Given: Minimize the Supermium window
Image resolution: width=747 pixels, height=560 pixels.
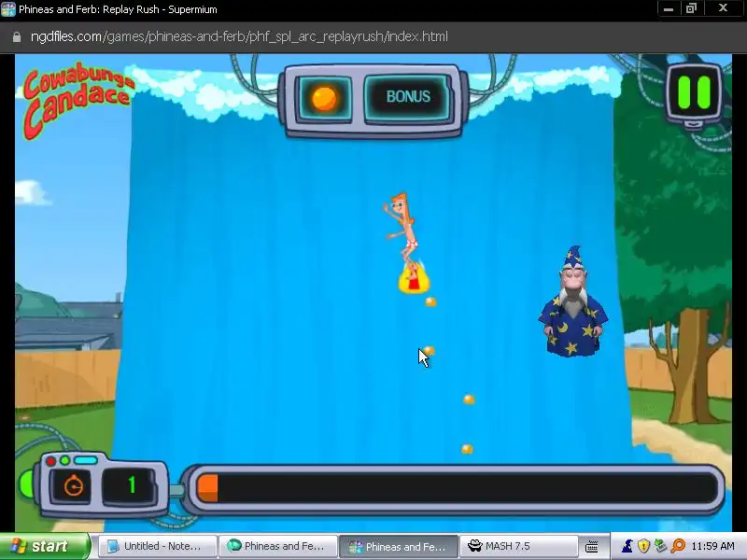Looking at the screenshot, I should [x=669, y=8].
